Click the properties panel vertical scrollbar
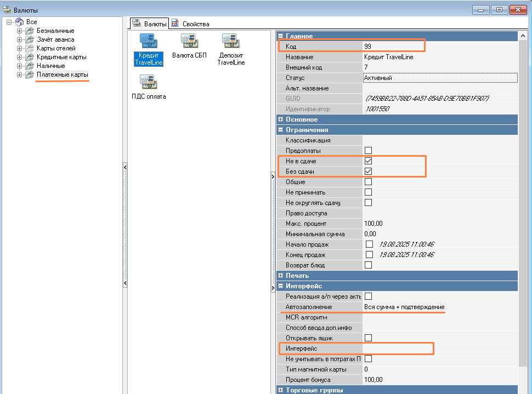Viewport: 532px width, 394px height. coord(523,219)
